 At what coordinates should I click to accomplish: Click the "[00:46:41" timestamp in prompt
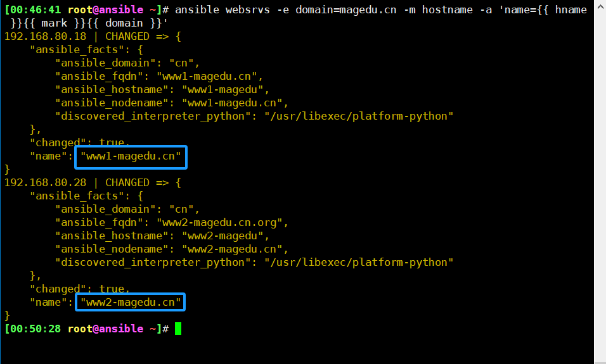[32, 9]
